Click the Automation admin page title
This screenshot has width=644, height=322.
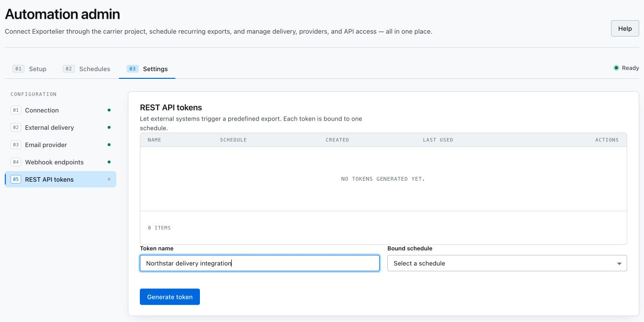[x=62, y=14]
